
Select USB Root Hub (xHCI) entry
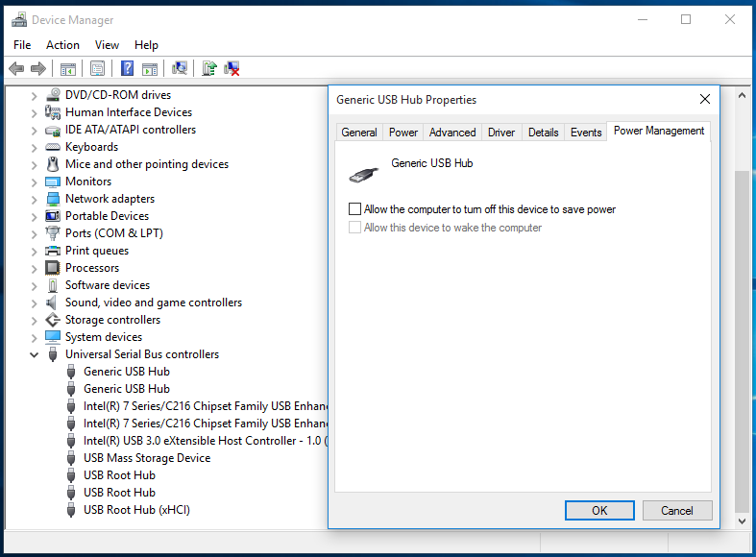pyautogui.click(x=136, y=510)
